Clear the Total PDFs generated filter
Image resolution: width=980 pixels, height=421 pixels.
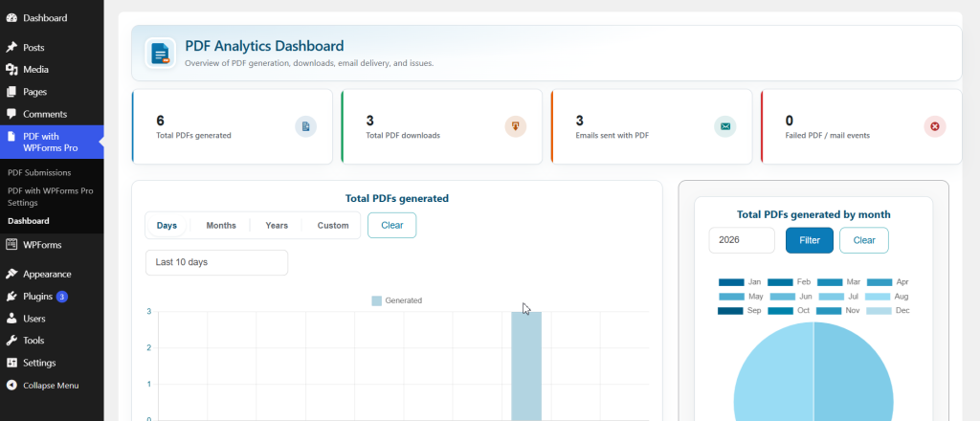click(391, 226)
